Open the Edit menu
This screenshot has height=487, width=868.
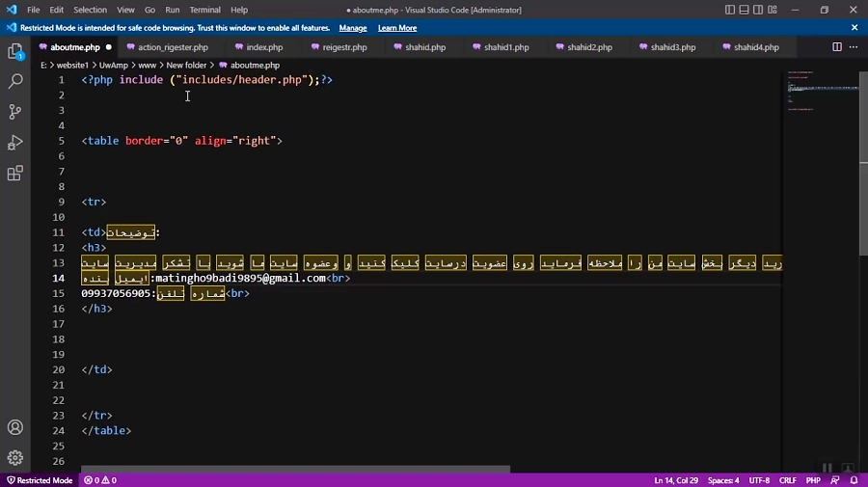(57, 10)
